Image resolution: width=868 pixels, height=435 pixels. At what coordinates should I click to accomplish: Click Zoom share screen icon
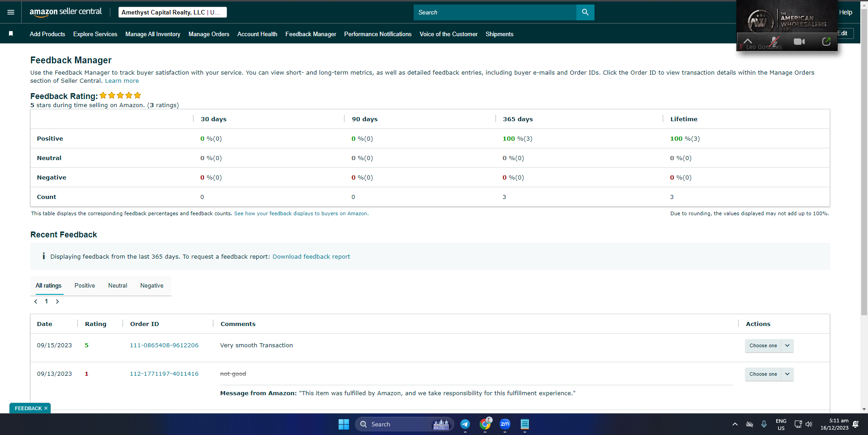pyautogui.click(x=826, y=42)
